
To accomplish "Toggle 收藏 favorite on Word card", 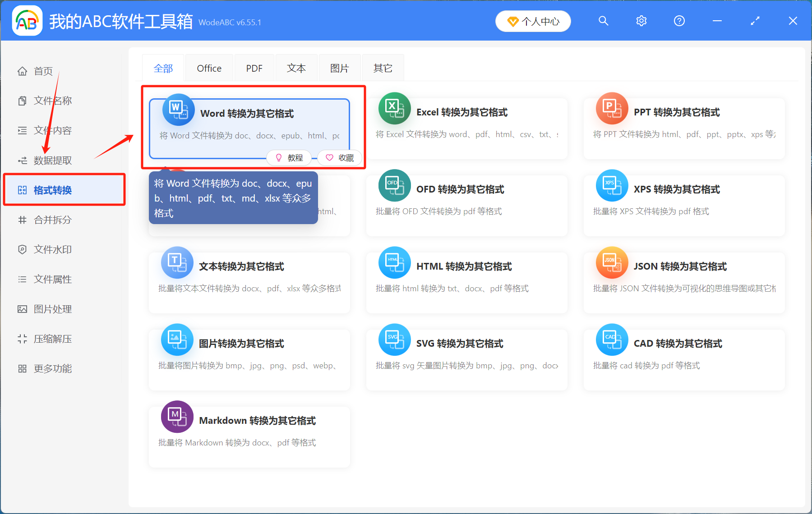I will pyautogui.click(x=340, y=158).
